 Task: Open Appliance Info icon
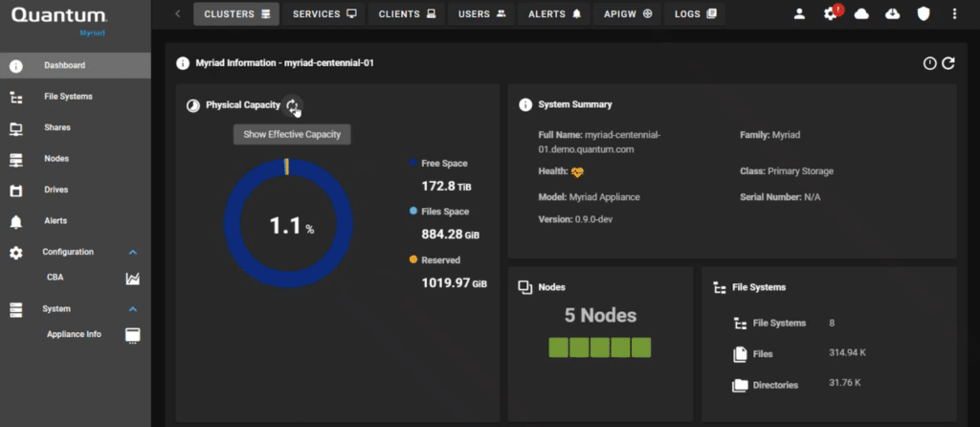coord(132,335)
